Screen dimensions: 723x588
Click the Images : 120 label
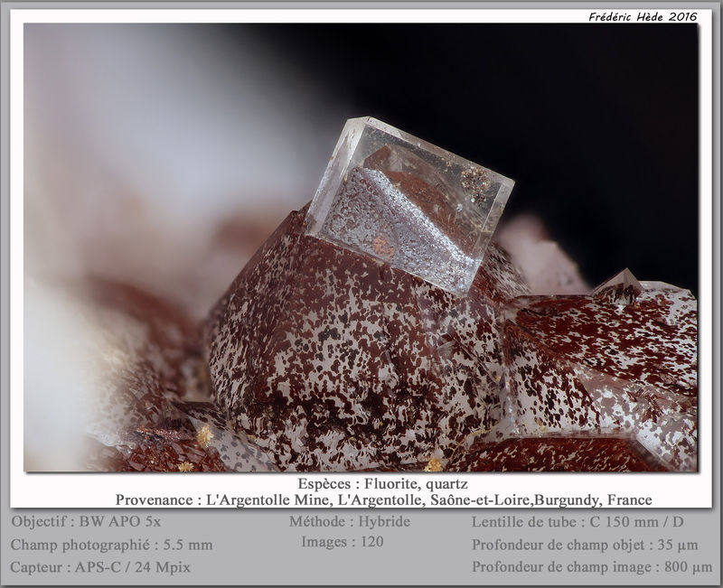point(343,542)
